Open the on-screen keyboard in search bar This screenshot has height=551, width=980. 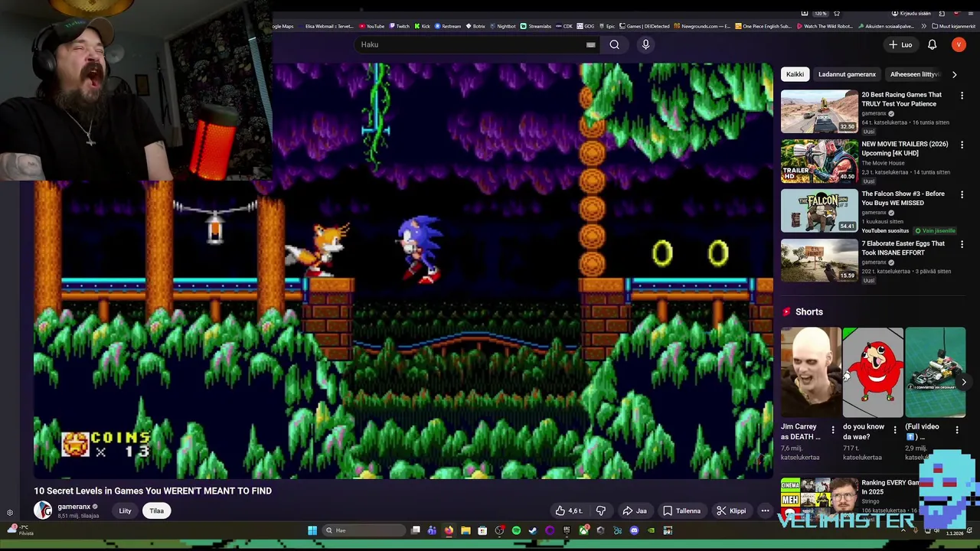tap(590, 44)
